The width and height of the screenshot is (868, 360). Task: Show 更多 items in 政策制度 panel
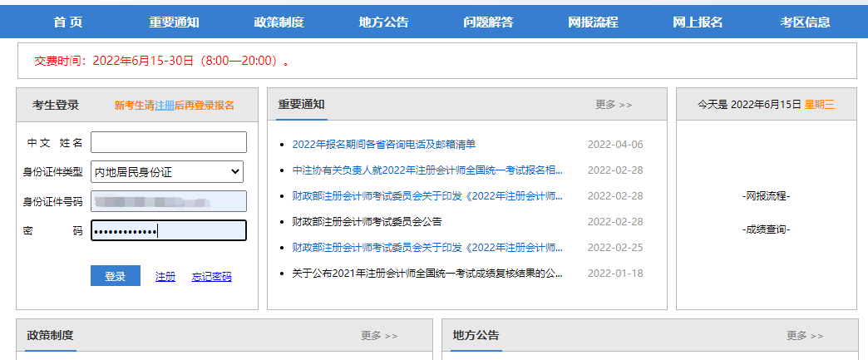tap(379, 336)
